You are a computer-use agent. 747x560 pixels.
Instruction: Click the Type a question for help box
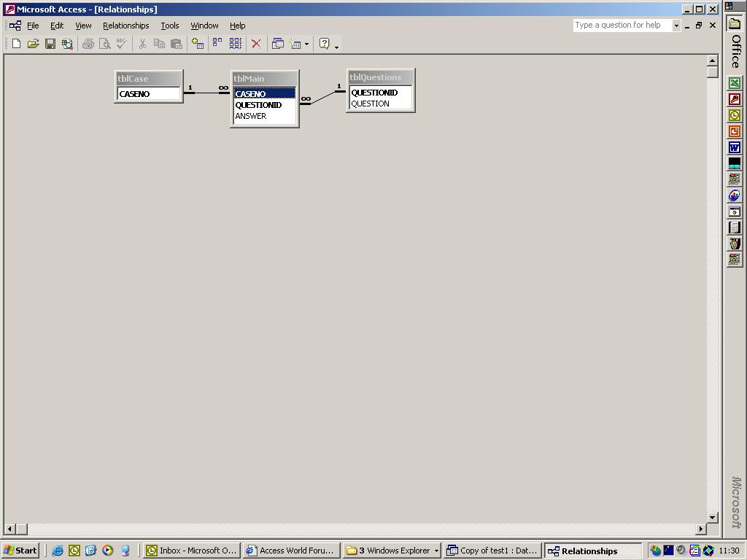tap(622, 26)
